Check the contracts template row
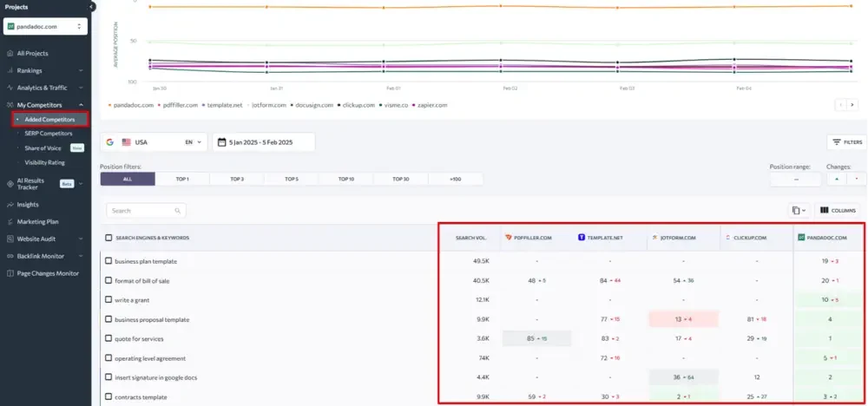The image size is (868, 406). coord(108,396)
